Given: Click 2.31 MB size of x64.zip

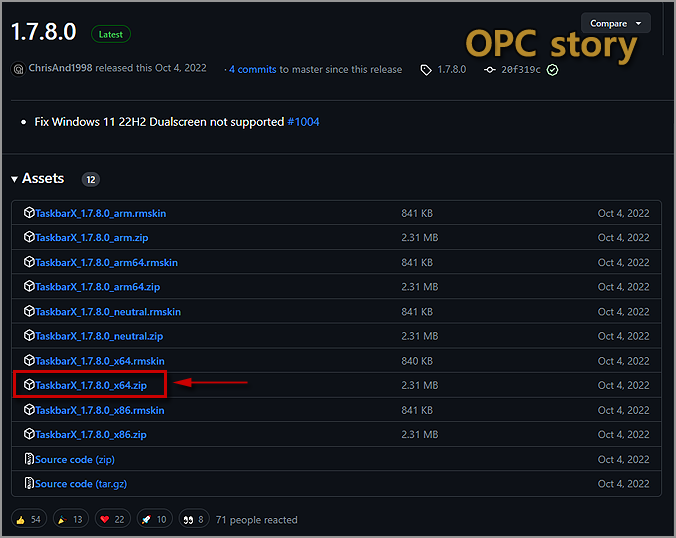Looking at the screenshot, I should click(x=419, y=385).
